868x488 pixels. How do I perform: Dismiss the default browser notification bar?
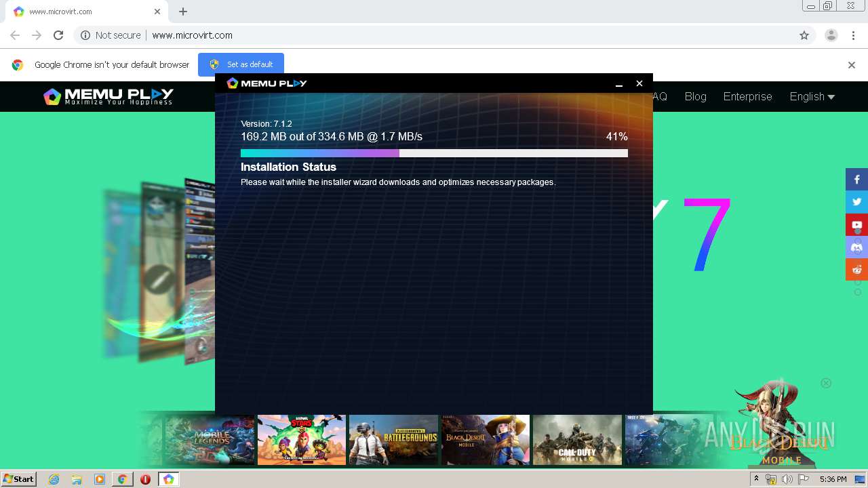[852, 65]
